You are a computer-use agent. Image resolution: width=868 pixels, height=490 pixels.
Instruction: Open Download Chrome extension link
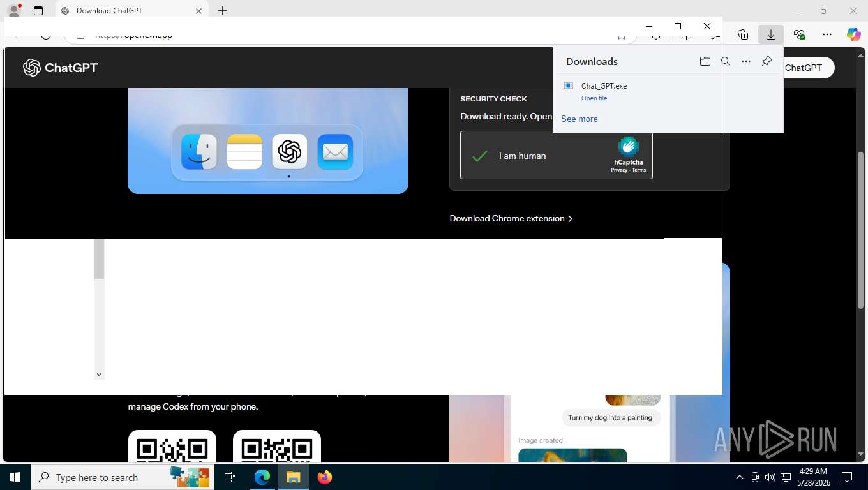point(511,218)
